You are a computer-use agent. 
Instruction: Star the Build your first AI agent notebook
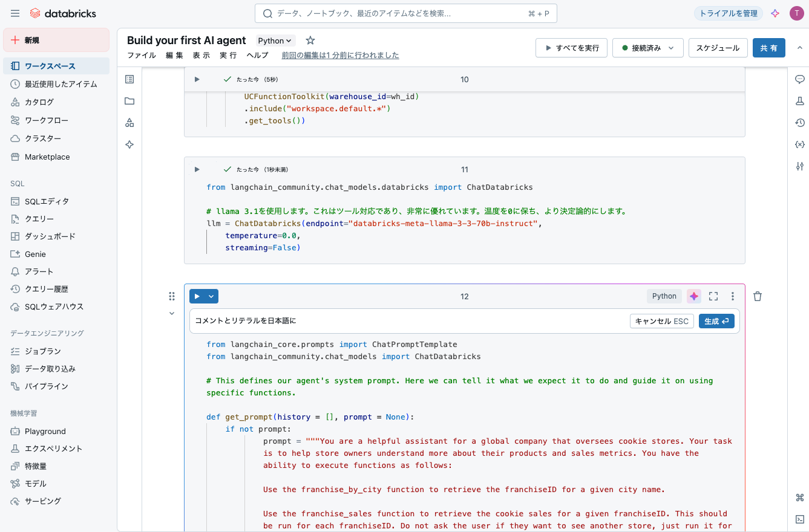310,40
